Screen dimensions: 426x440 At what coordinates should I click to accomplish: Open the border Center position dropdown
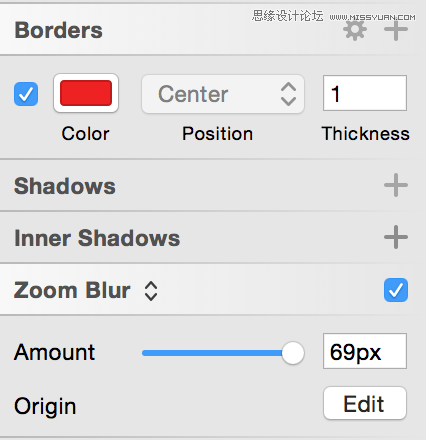pyautogui.click(x=223, y=94)
